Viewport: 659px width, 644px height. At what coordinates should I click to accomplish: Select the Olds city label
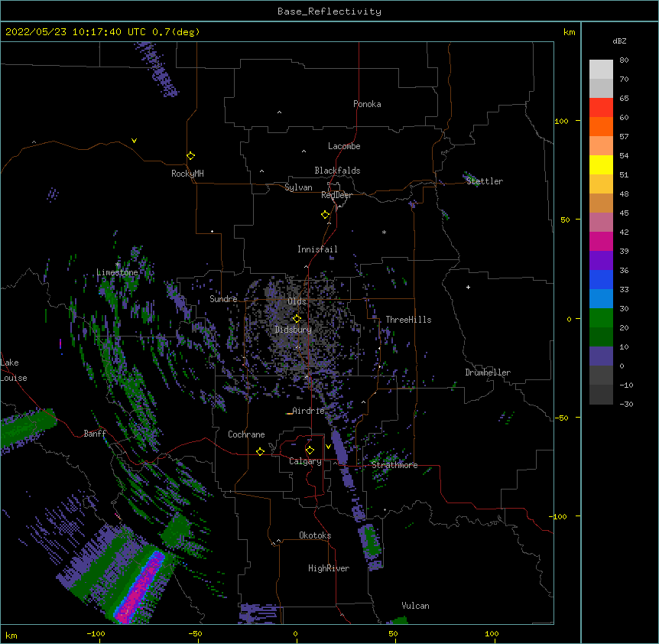297,301
